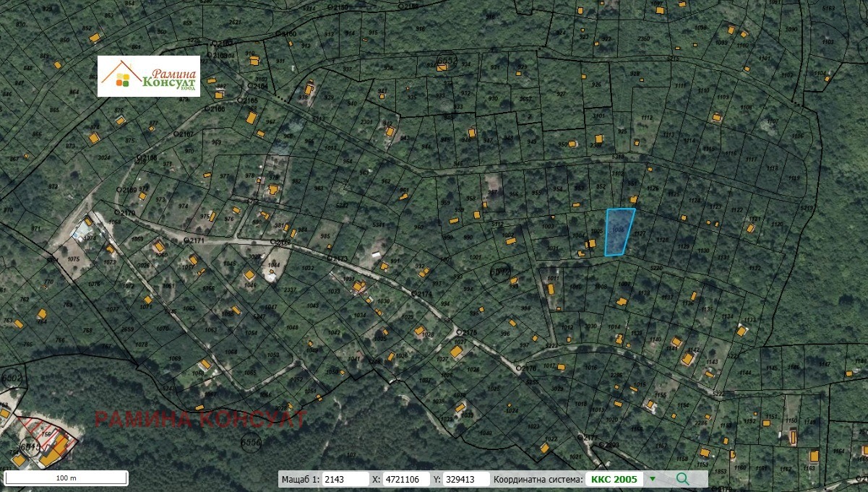Click the magnifier search icon

point(682,478)
